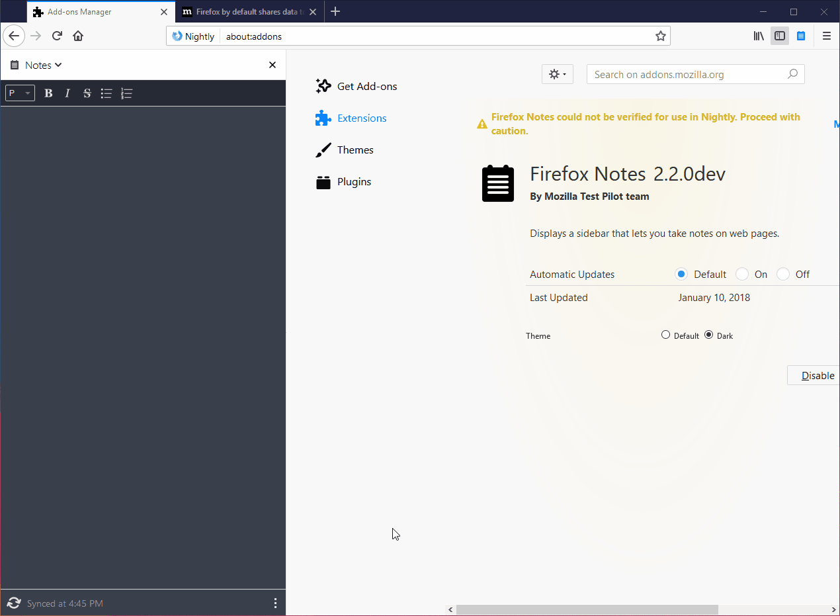Reload the current page
Screen dimensions: 840x616
[x=57, y=36]
